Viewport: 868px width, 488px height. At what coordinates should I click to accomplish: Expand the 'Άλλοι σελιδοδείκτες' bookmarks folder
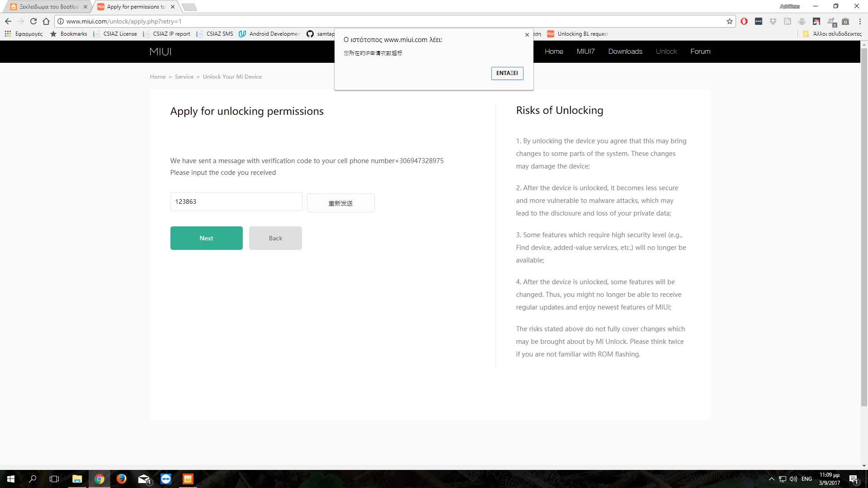832,34
